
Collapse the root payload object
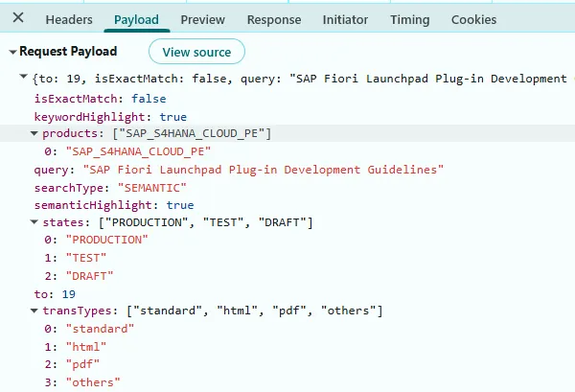tap(23, 77)
